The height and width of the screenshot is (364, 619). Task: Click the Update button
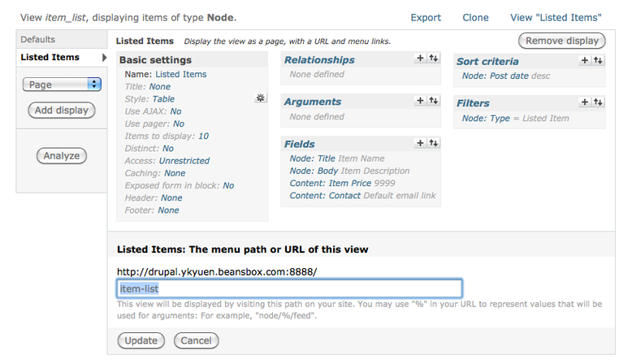tap(141, 340)
